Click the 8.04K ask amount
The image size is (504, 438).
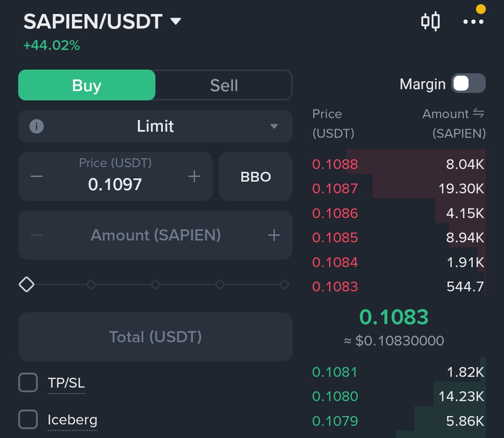click(465, 164)
